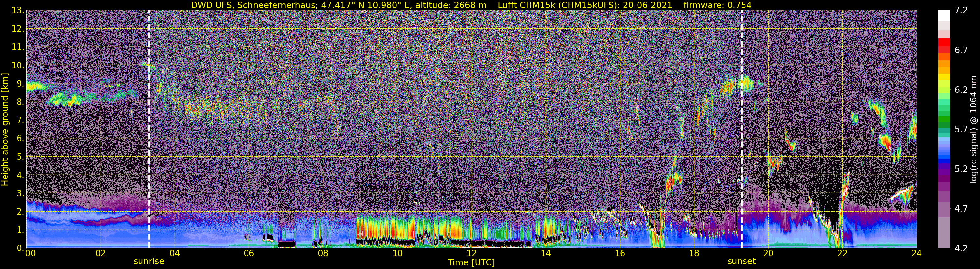Click the time axis tick label 18
The height and width of the screenshot is (269, 980).
tap(694, 254)
